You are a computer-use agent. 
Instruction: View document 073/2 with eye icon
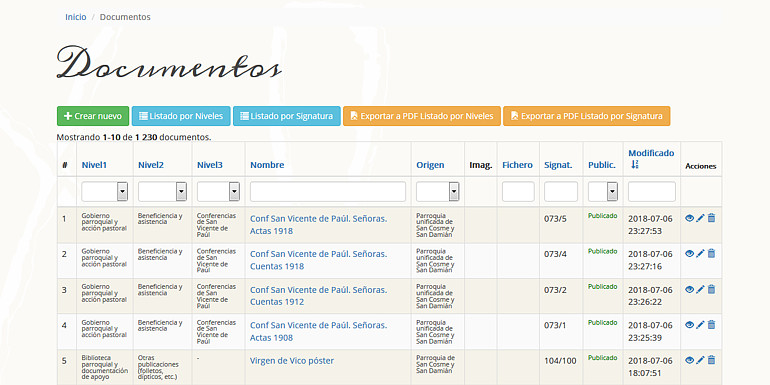pyautogui.click(x=689, y=289)
